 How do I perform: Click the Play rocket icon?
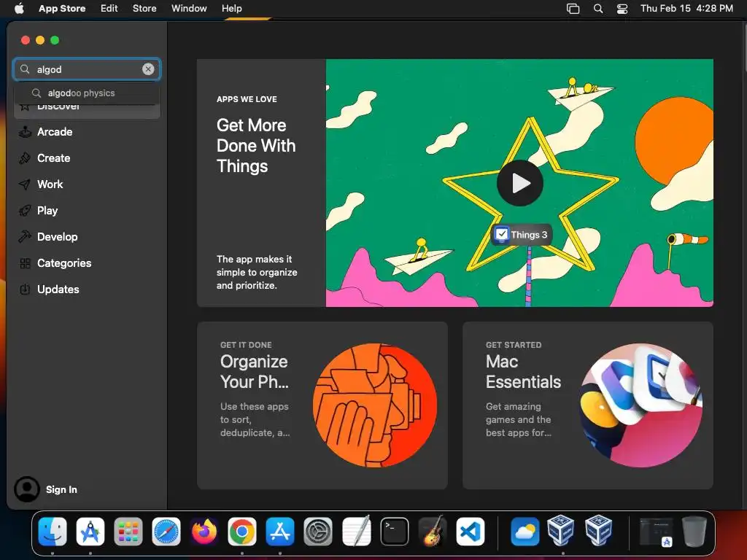(x=25, y=211)
